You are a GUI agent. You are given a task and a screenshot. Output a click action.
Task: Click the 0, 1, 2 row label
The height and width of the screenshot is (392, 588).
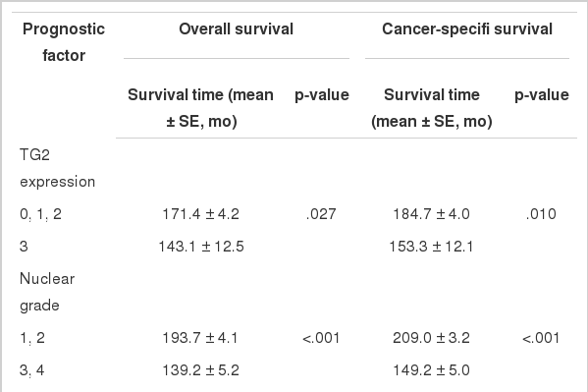pyautogui.click(x=40, y=214)
